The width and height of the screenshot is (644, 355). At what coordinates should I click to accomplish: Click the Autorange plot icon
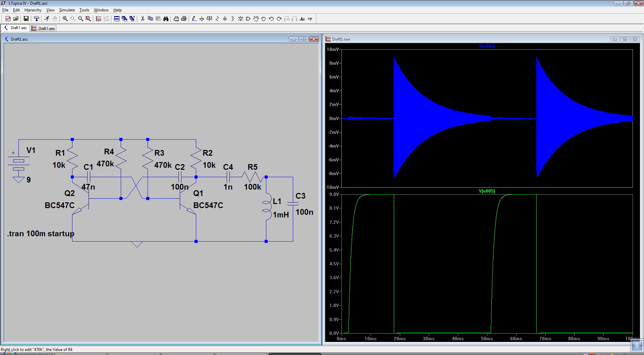(x=99, y=19)
